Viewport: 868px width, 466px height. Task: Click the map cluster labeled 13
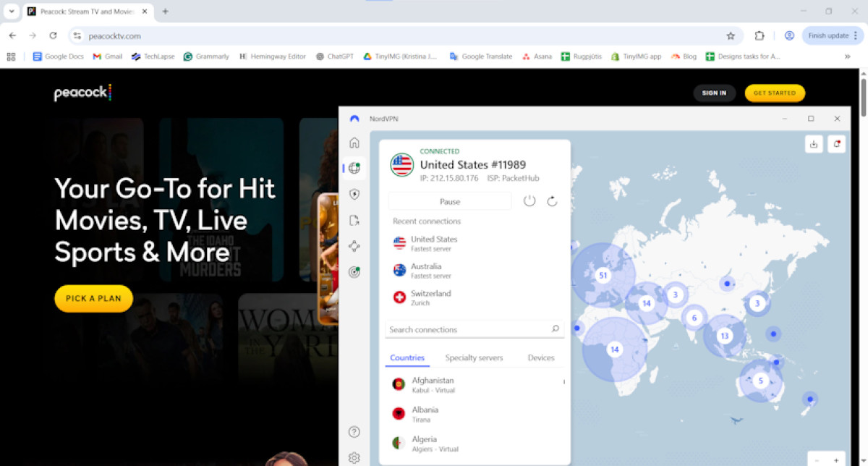pos(724,336)
